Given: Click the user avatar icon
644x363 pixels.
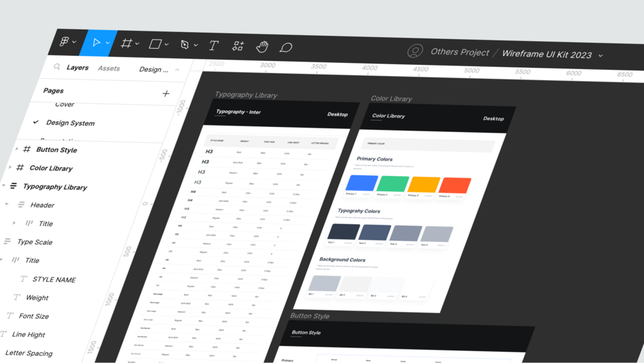Looking at the screenshot, I should 415,51.
